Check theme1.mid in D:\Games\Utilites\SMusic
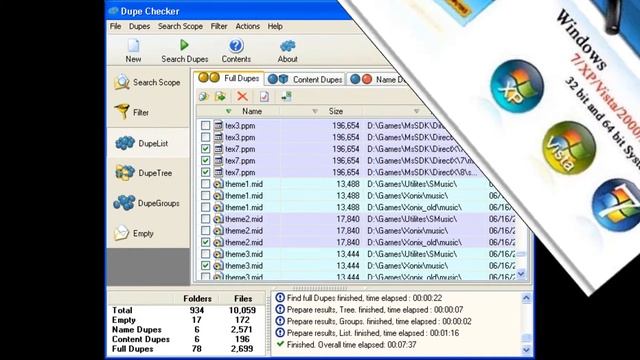This screenshot has width=640, height=360. pyautogui.click(x=206, y=184)
